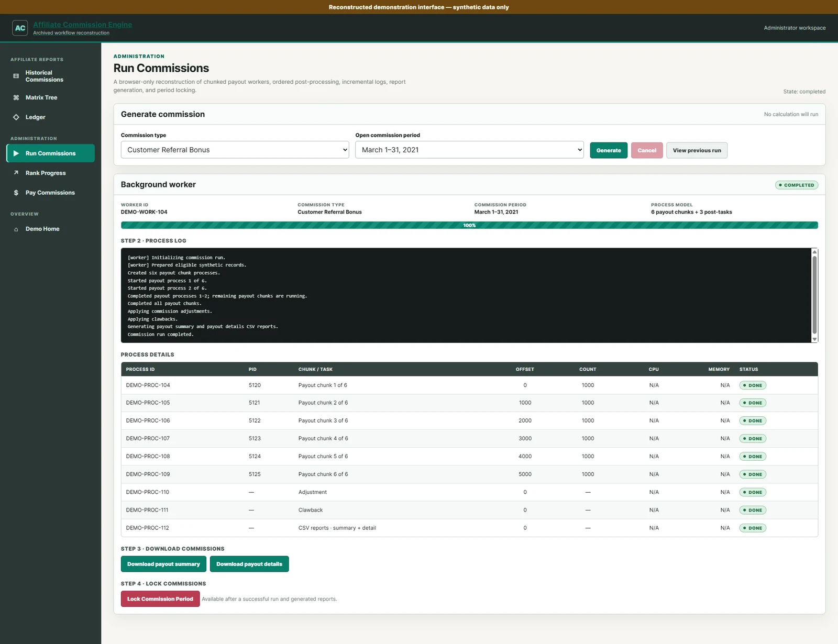Click the process log scroll-down arrow
This screenshot has height=644, width=838.
point(814,339)
